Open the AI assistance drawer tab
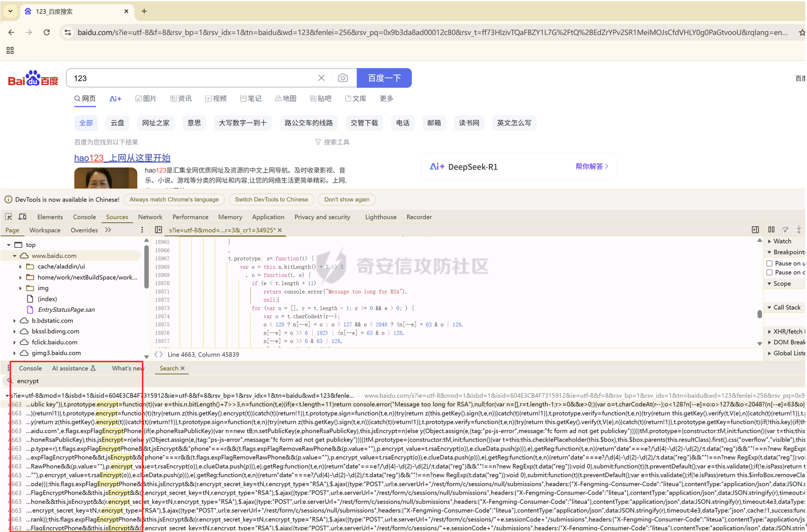The height and width of the screenshot is (532, 807). [x=74, y=368]
